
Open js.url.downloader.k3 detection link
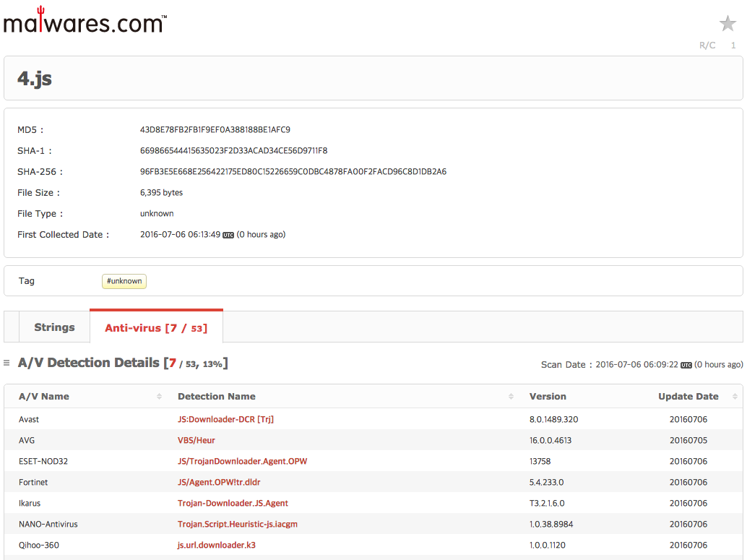click(217, 546)
